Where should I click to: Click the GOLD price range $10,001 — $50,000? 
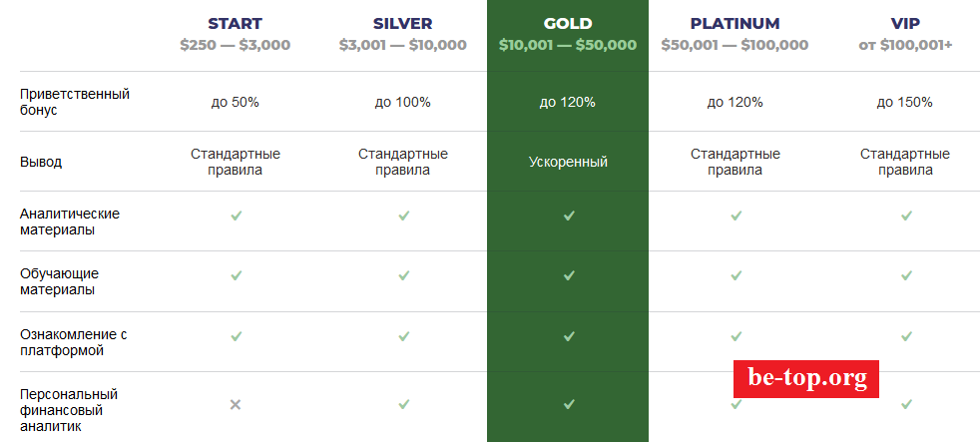tap(568, 45)
